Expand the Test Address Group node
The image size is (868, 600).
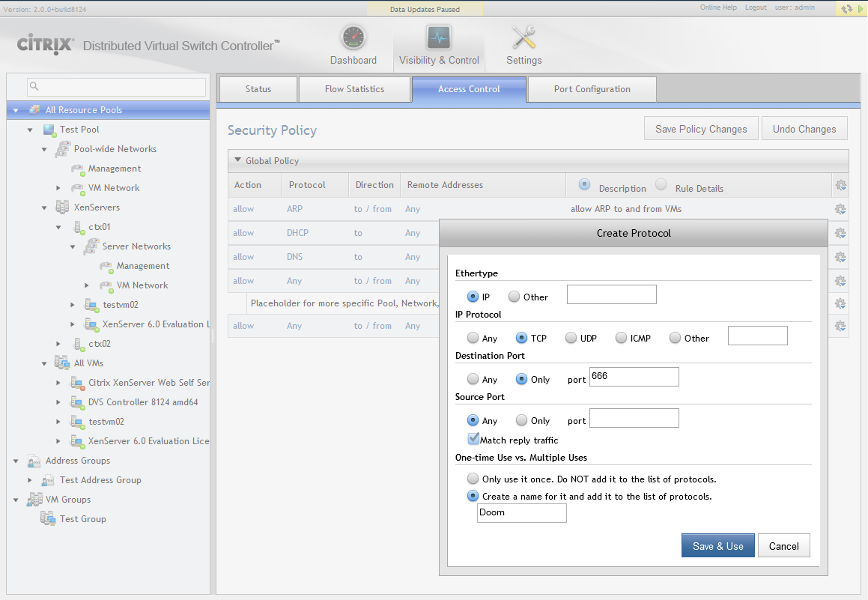30,480
